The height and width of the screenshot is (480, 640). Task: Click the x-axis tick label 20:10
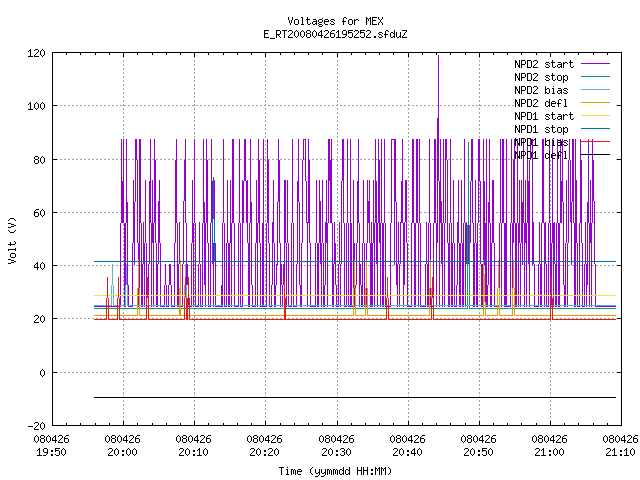click(x=193, y=452)
